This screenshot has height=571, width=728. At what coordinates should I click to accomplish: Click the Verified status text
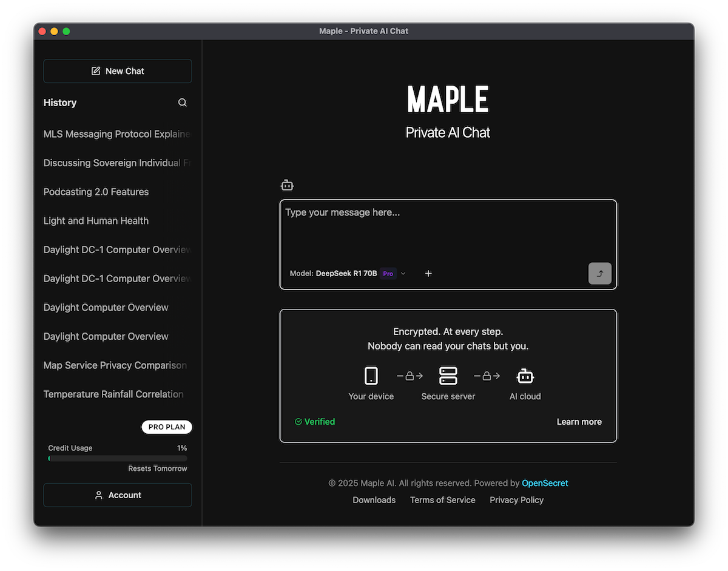tap(320, 422)
